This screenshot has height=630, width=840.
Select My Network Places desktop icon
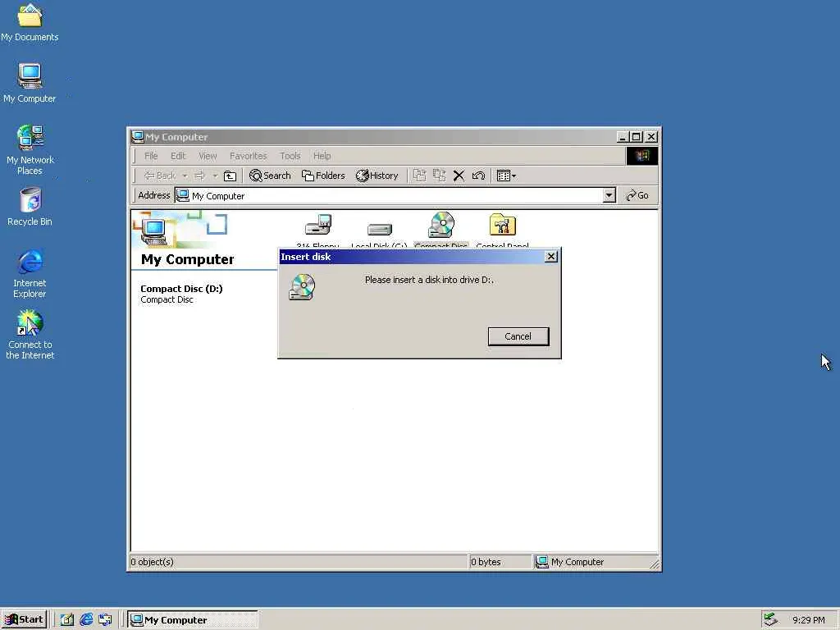[30, 149]
